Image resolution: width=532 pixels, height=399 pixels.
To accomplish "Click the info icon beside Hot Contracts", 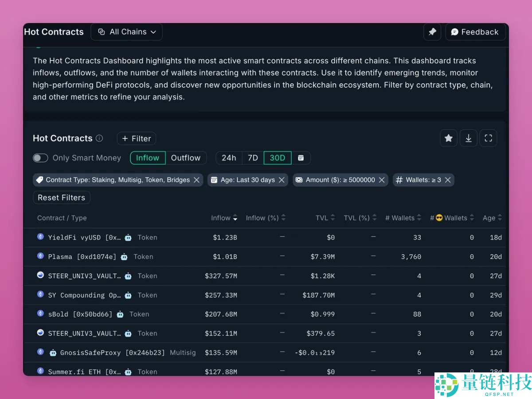I will [99, 138].
